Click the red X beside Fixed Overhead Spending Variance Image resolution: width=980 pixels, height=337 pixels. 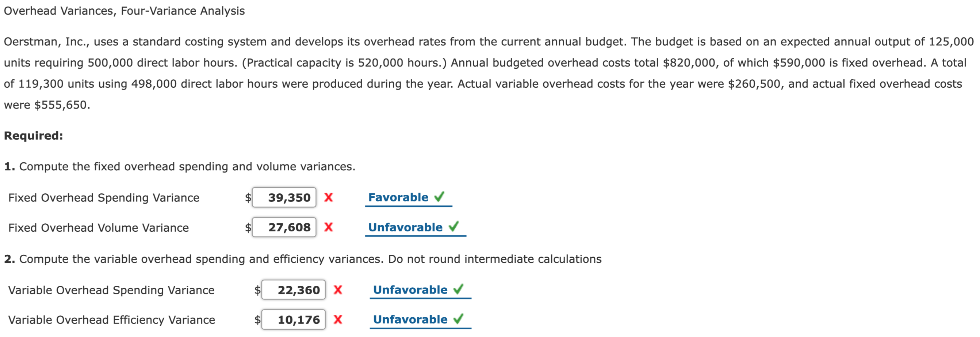328,197
